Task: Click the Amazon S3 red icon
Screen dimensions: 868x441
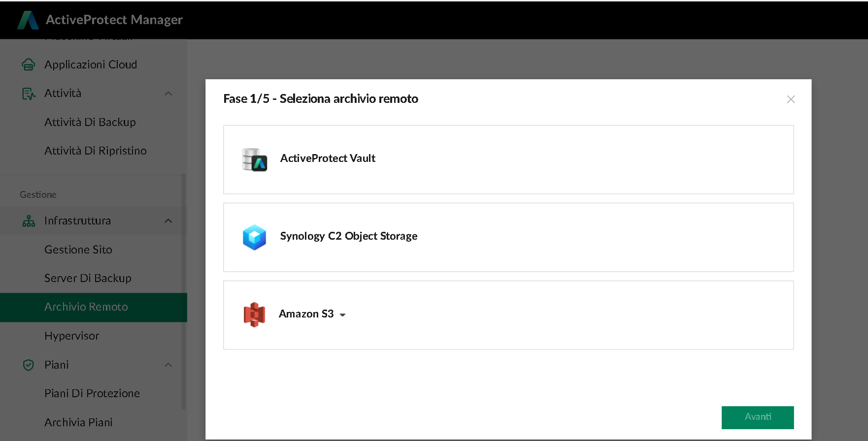Action: [254, 315]
